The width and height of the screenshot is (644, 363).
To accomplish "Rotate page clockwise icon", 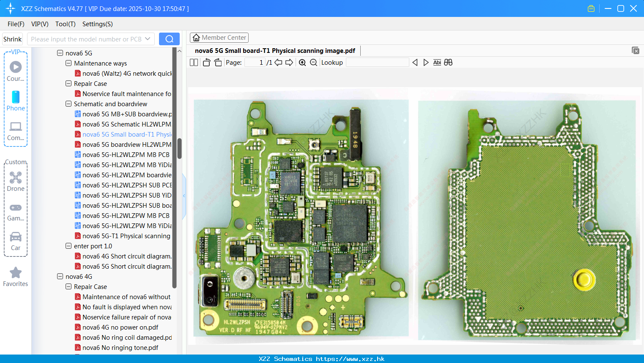I will coord(218,62).
